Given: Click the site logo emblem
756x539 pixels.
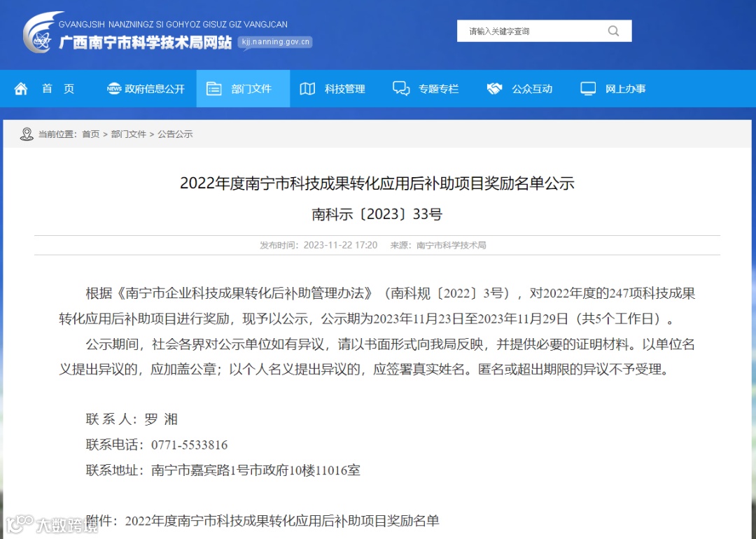Looking at the screenshot, I should (41, 33).
